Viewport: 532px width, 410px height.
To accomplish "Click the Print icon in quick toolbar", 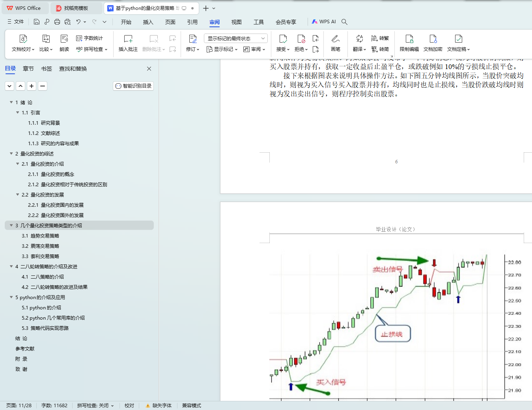I will tap(57, 22).
